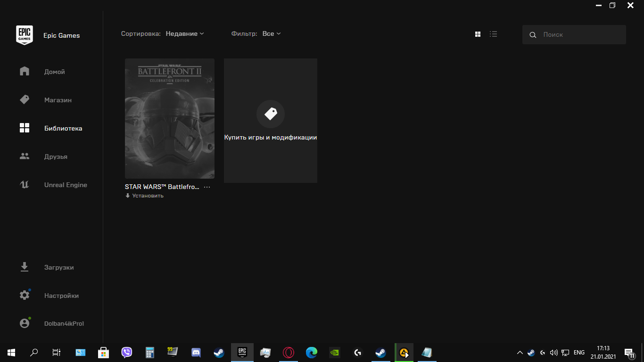
Task: Click the price tag icon beside Магазин
Action: pos(25,99)
